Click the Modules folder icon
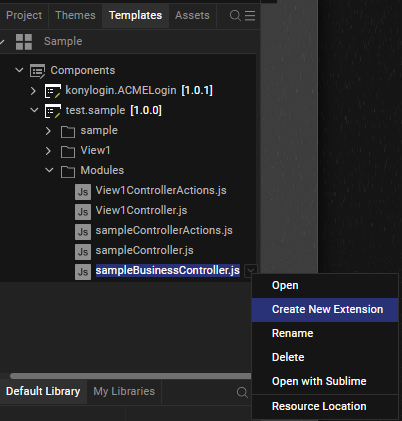Screen dimensions: 402x421 click(68, 171)
